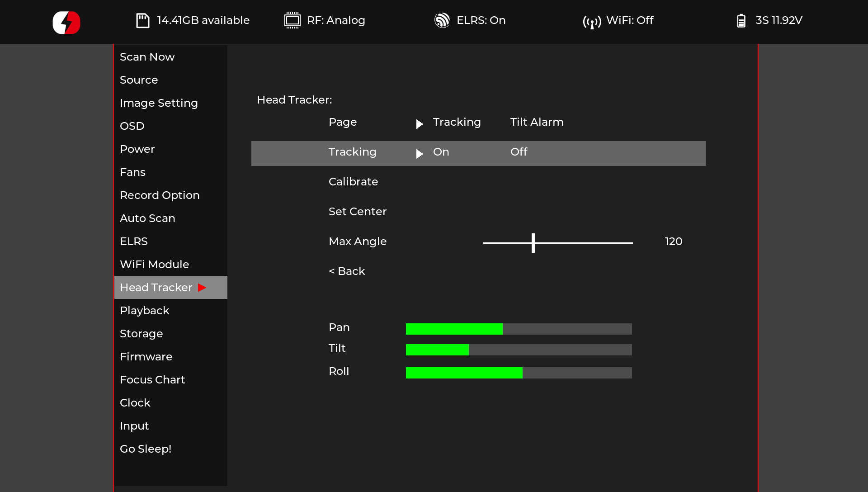Click the SD card storage icon
868x492 pixels.
coord(143,21)
